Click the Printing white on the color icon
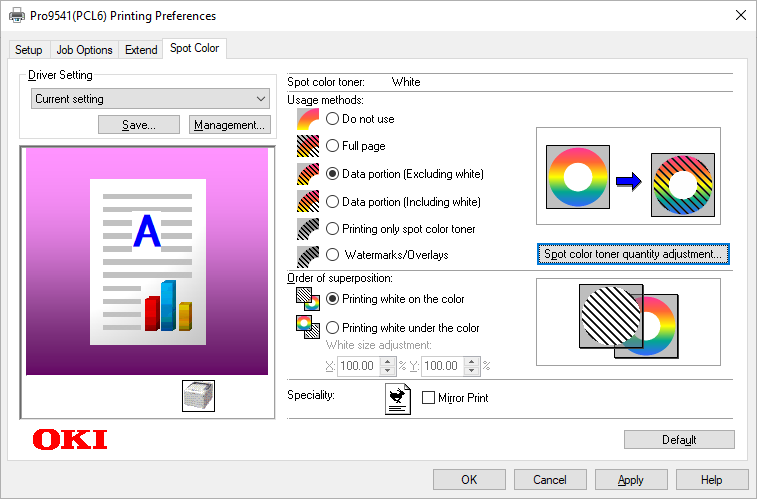The height and width of the screenshot is (499, 757). 308,299
